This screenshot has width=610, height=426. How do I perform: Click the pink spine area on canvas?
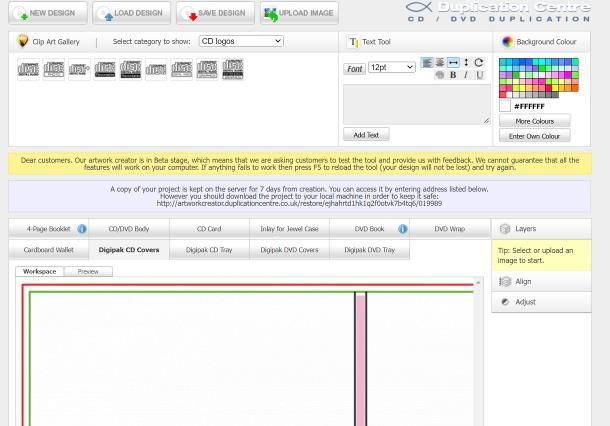pos(361,360)
